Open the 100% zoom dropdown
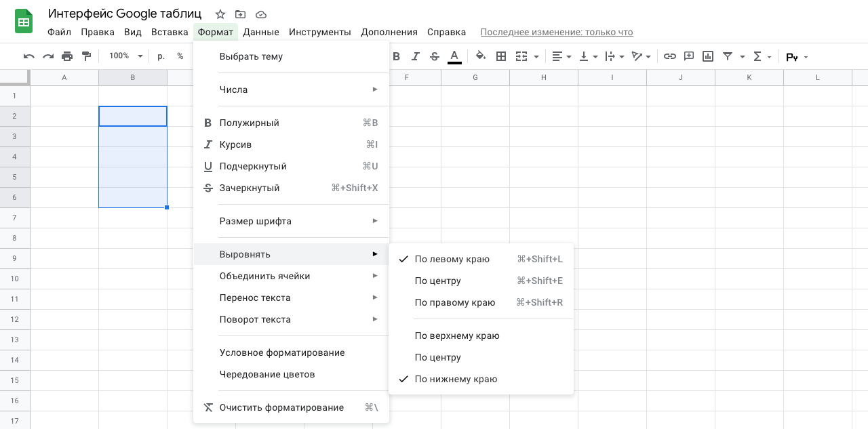Screen dimensions: 868x429 [126, 56]
